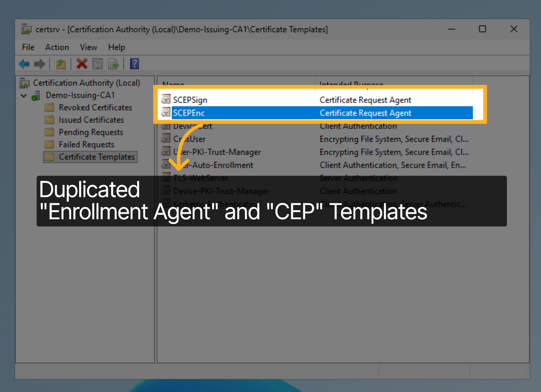Open the Help menu

coord(116,47)
